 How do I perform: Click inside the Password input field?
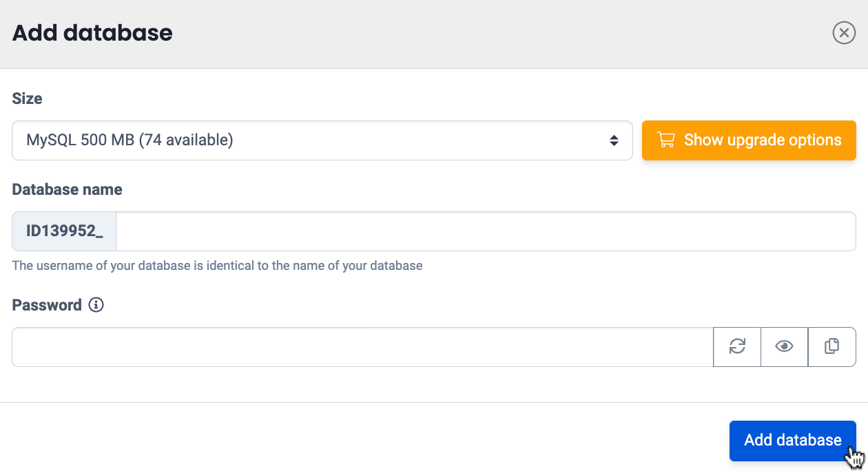(x=362, y=347)
